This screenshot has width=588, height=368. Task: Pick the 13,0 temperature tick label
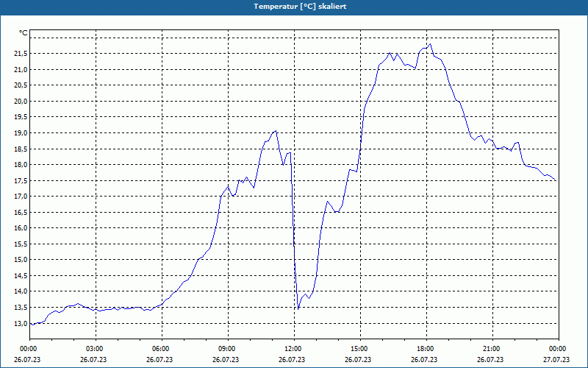(21, 323)
